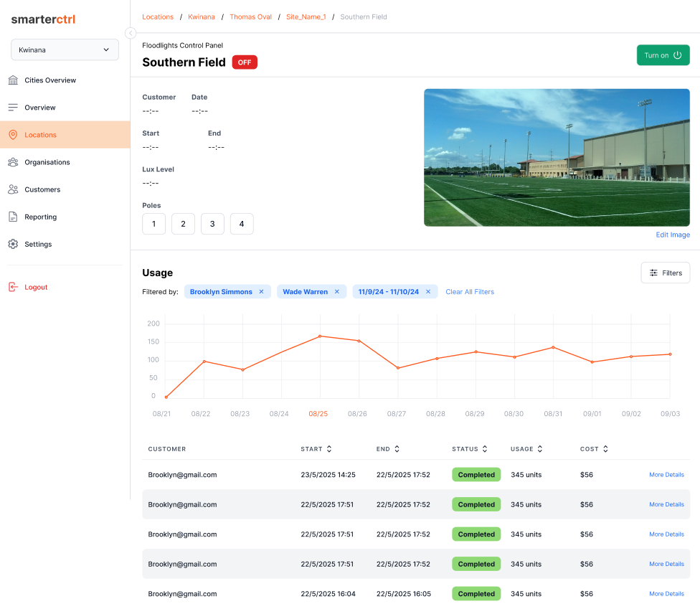Click the 22/5/2025 16:05 end time cell

(404, 594)
